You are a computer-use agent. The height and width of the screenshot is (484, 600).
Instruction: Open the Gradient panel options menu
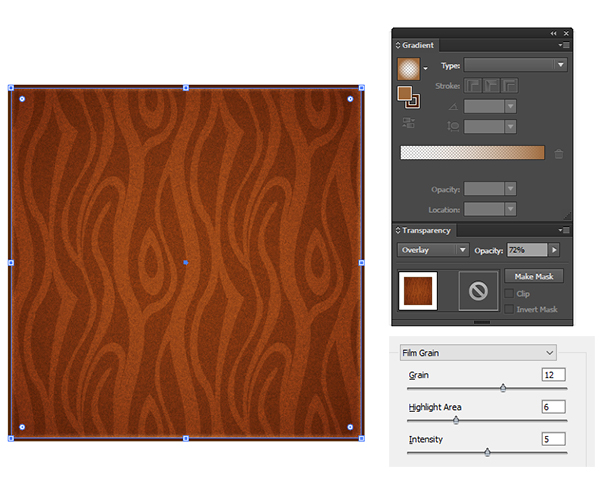click(x=565, y=45)
